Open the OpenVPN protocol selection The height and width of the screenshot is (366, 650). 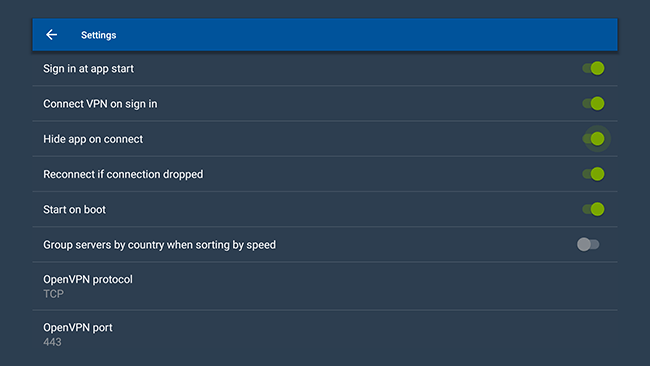pyautogui.click(x=325, y=286)
